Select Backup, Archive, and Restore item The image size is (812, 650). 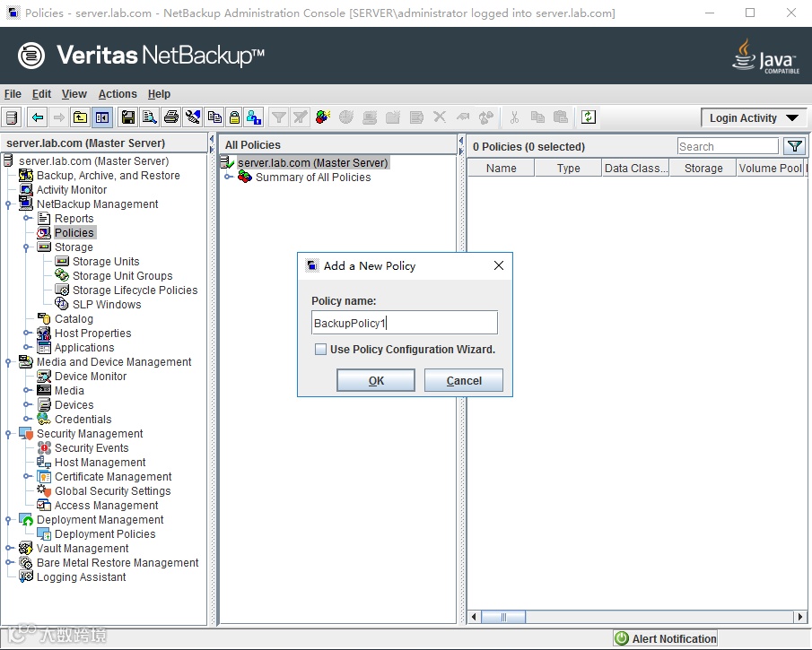point(109,176)
